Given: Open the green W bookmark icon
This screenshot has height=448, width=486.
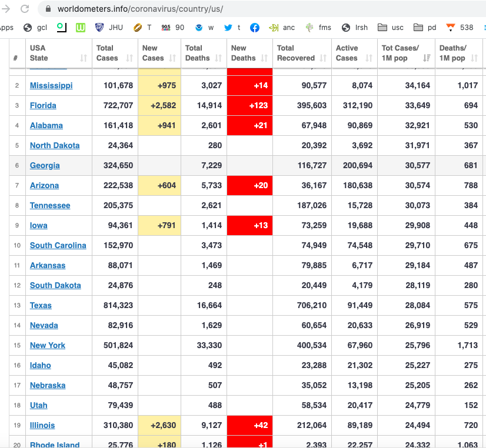Looking at the screenshot, I should click(81, 28).
